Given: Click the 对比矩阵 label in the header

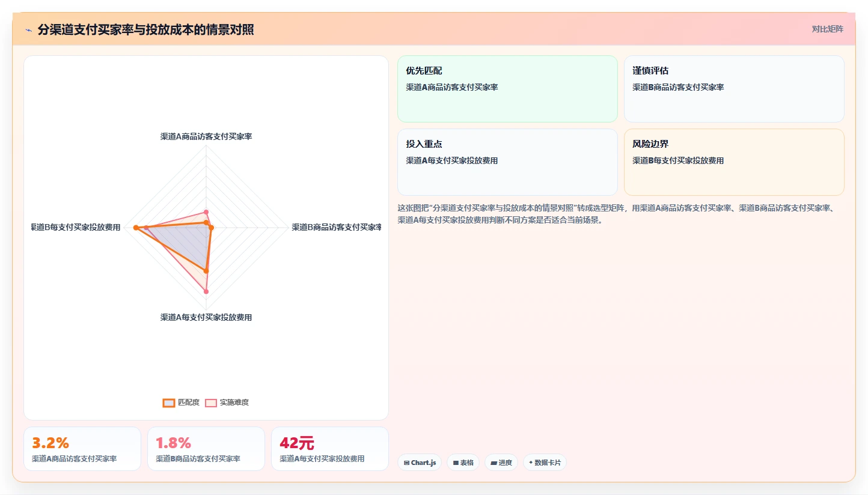Looking at the screenshot, I should [x=828, y=29].
